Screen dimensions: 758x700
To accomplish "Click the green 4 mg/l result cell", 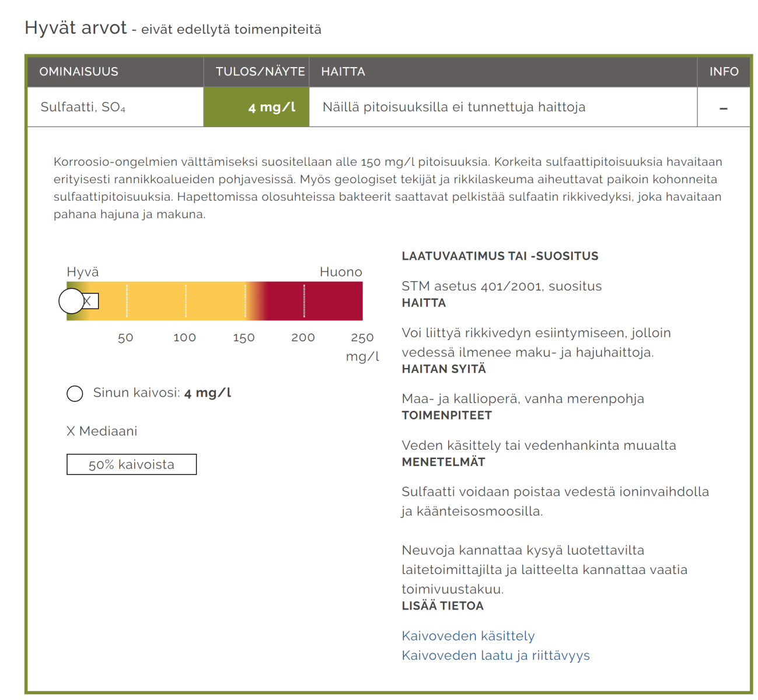I will tap(256, 107).
